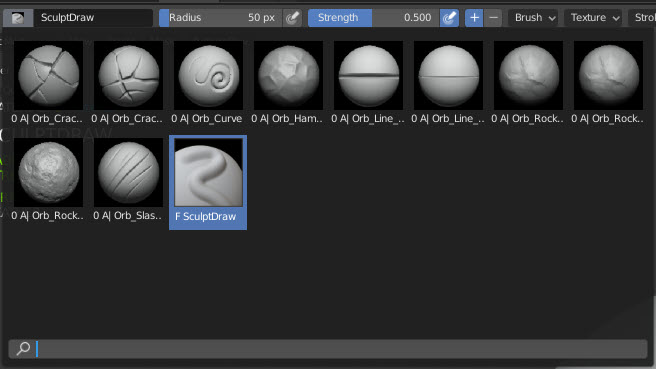This screenshot has width=656, height=369.
Task: Edit the SculptDraw brush name field
Action: click(x=93, y=18)
